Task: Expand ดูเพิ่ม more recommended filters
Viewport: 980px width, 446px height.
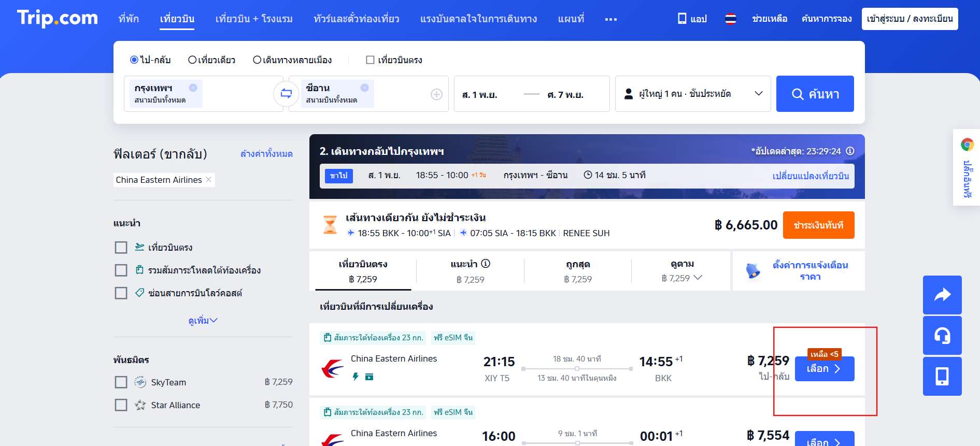Action: click(203, 321)
